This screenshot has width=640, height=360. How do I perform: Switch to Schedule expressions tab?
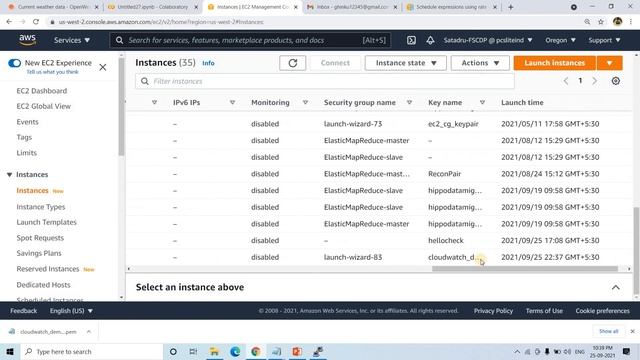point(451,7)
